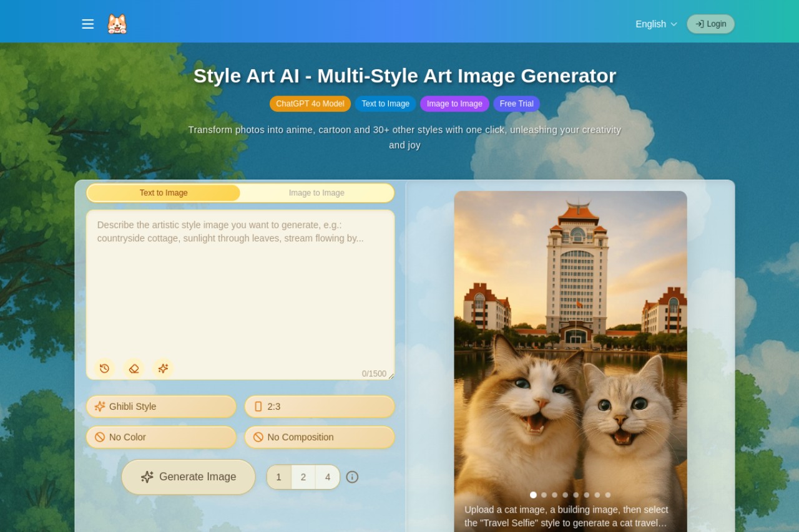The width and height of the screenshot is (799, 532).
Task: Select 2 image count
Action: tap(303, 477)
